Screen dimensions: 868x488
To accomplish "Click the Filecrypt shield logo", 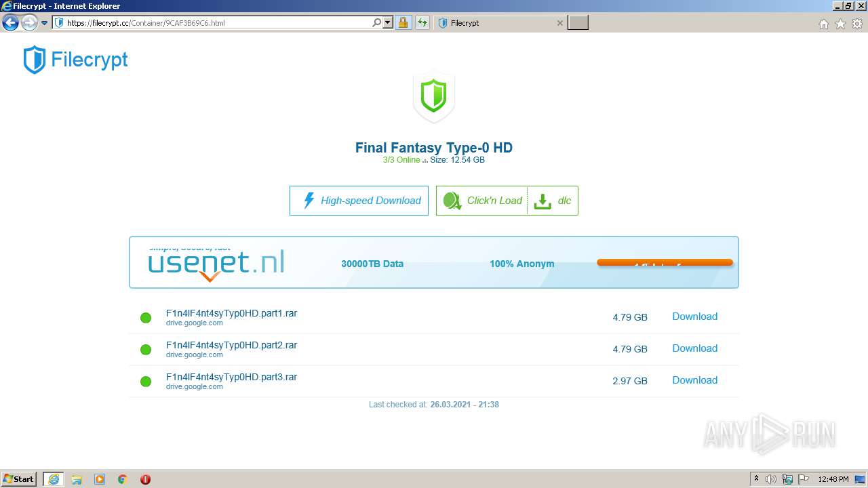I will [35, 60].
